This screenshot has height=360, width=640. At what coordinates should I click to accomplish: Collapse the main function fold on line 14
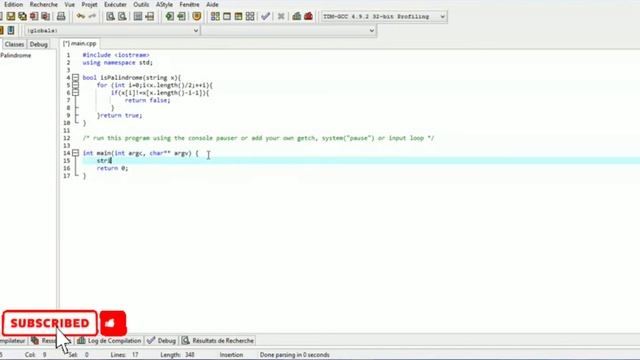coord(76,153)
